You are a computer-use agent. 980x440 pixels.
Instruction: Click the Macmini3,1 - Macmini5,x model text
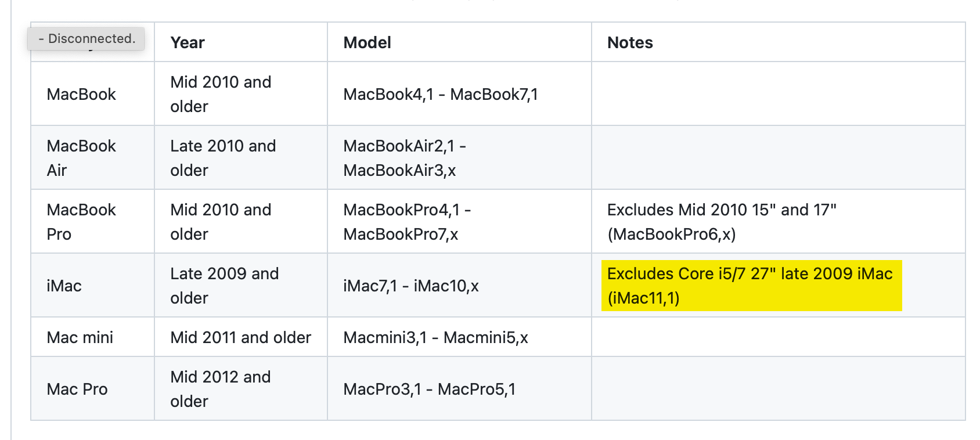[x=435, y=338]
